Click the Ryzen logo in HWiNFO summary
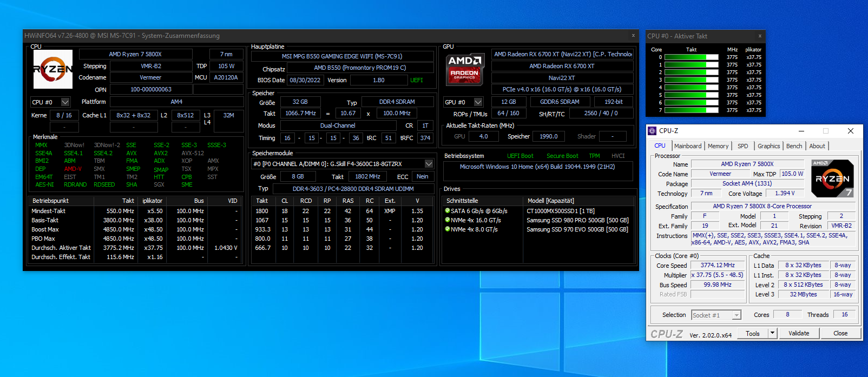 tap(53, 69)
